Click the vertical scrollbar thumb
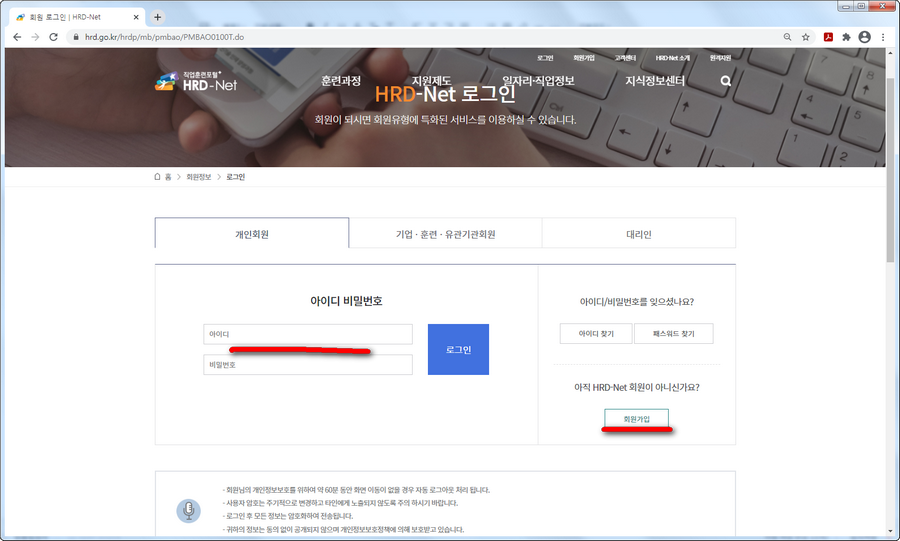Screen dimensions: 900x541 (x=890, y=169)
